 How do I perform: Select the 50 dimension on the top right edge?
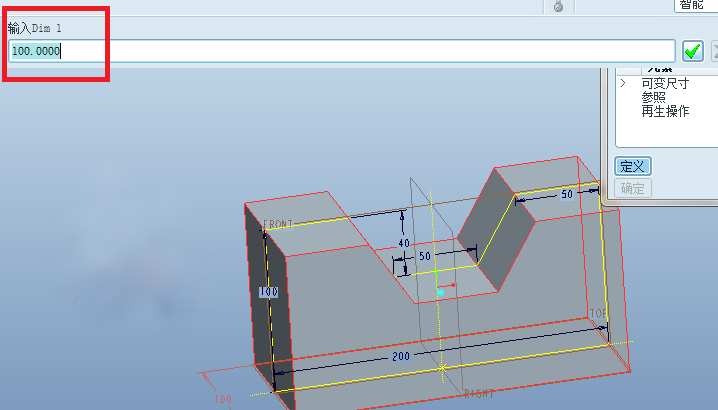click(567, 195)
